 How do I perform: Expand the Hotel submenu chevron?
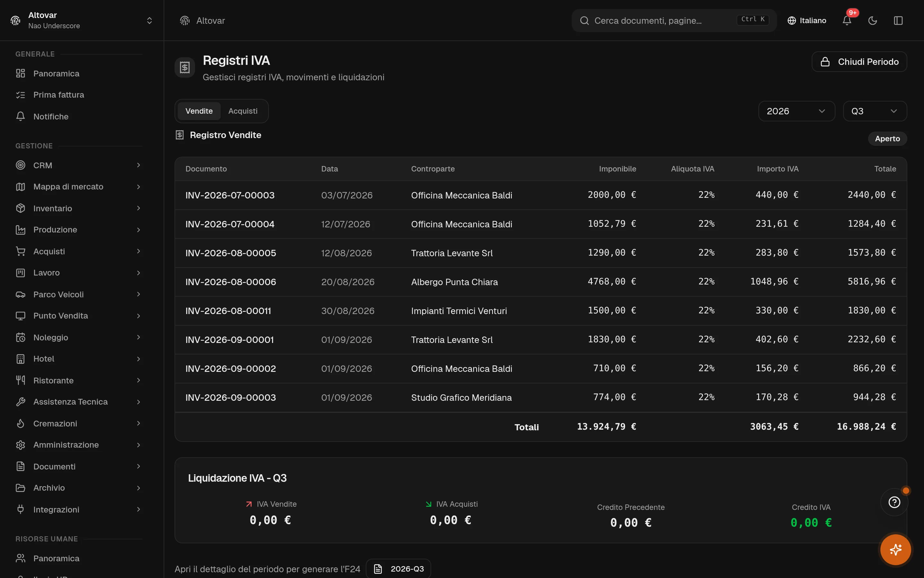click(139, 359)
